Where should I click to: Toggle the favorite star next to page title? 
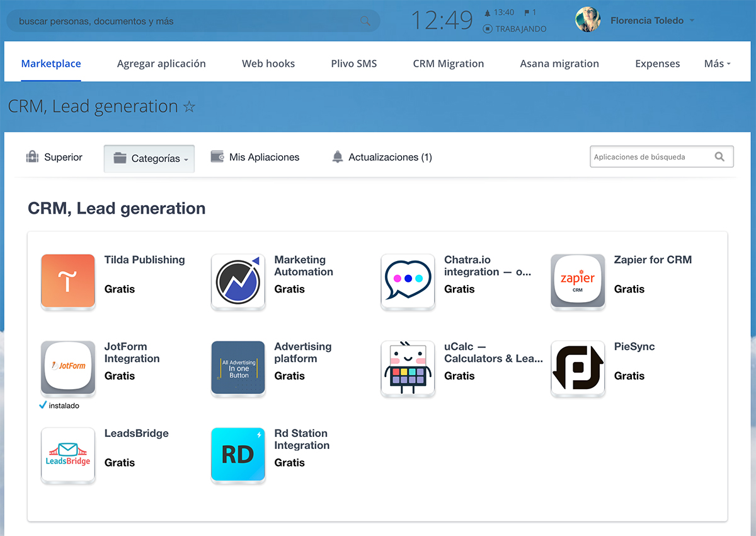click(x=189, y=107)
